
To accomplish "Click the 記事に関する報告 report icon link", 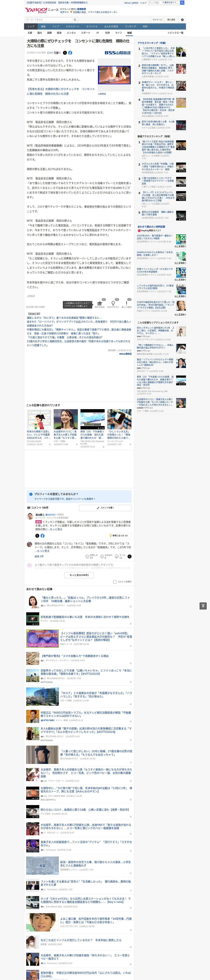I will [x=35, y=307].
